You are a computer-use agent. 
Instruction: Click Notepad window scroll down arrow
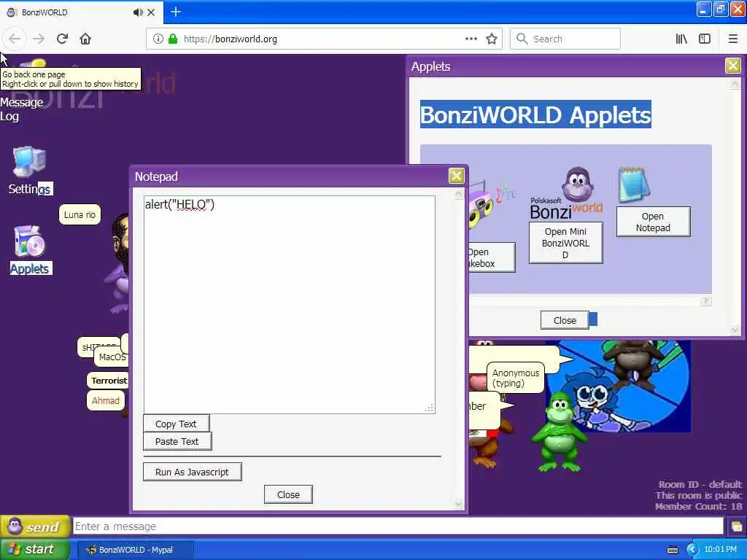pyautogui.click(x=458, y=504)
